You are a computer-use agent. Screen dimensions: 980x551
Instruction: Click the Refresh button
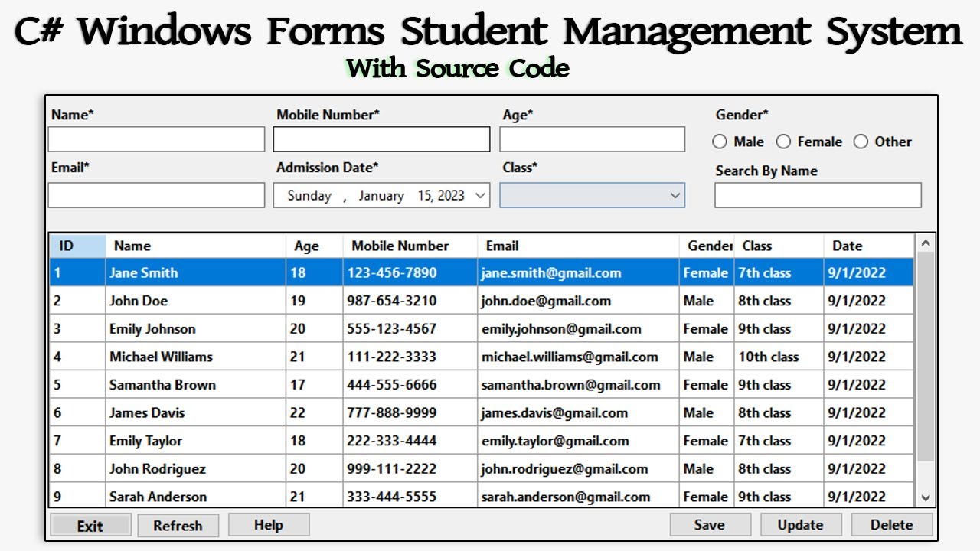coord(178,526)
